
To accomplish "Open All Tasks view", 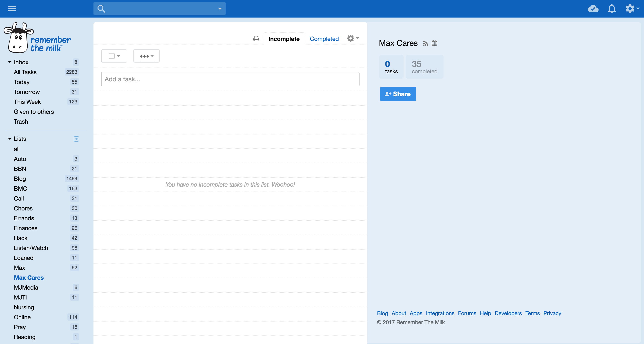I will point(25,72).
